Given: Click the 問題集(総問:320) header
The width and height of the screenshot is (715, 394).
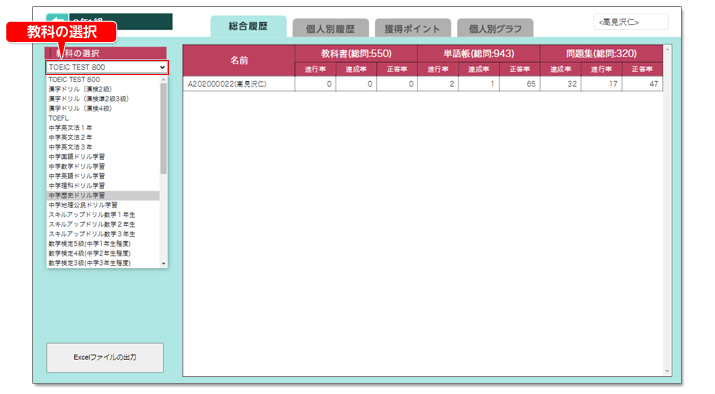Looking at the screenshot, I should tap(601, 54).
